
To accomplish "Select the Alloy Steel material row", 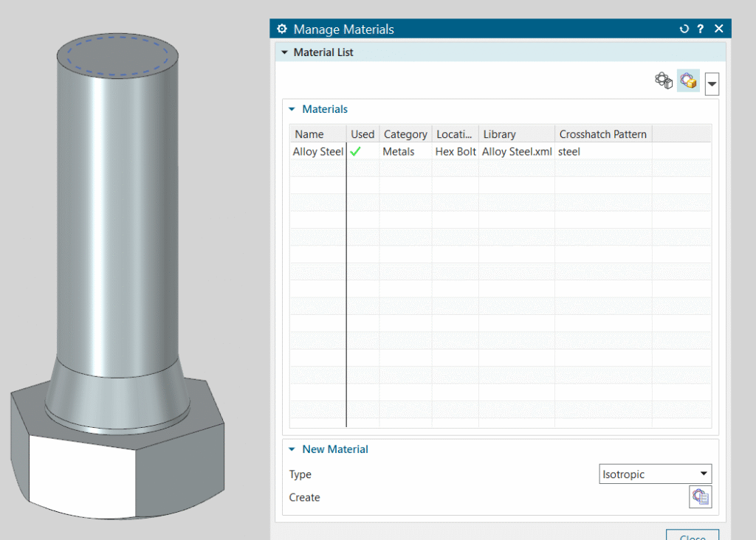I will tap(318, 152).
